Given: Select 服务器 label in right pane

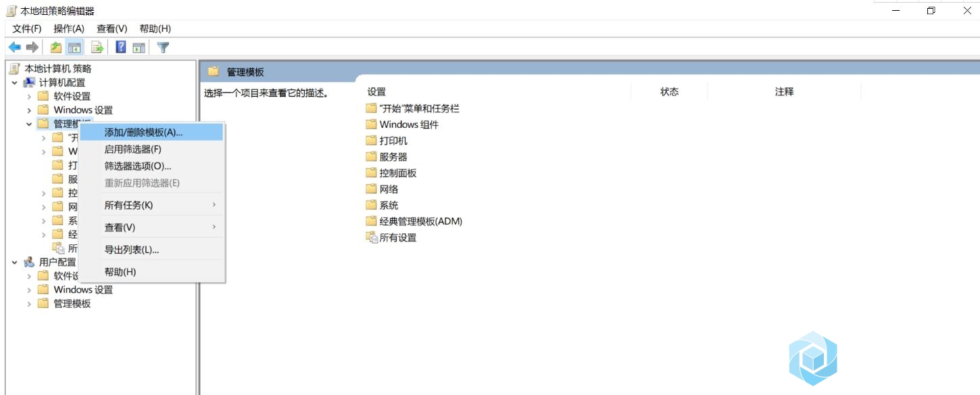Looking at the screenshot, I should pos(393,157).
